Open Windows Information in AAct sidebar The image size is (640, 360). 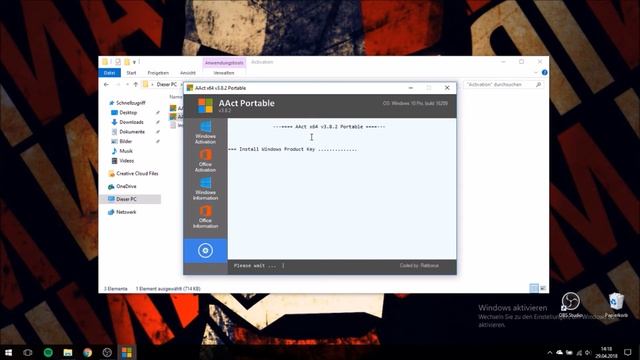205,189
